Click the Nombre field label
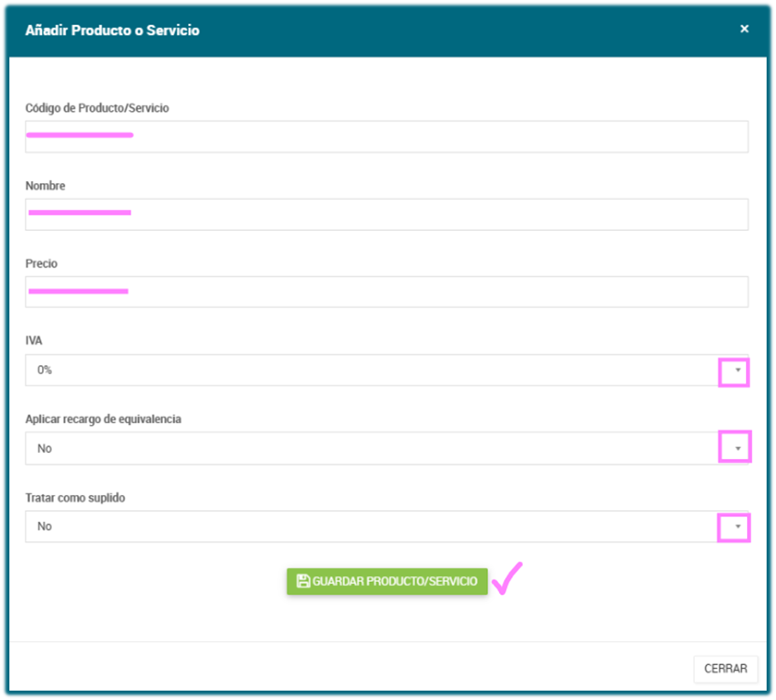The image size is (776, 700). click(45, 185)
